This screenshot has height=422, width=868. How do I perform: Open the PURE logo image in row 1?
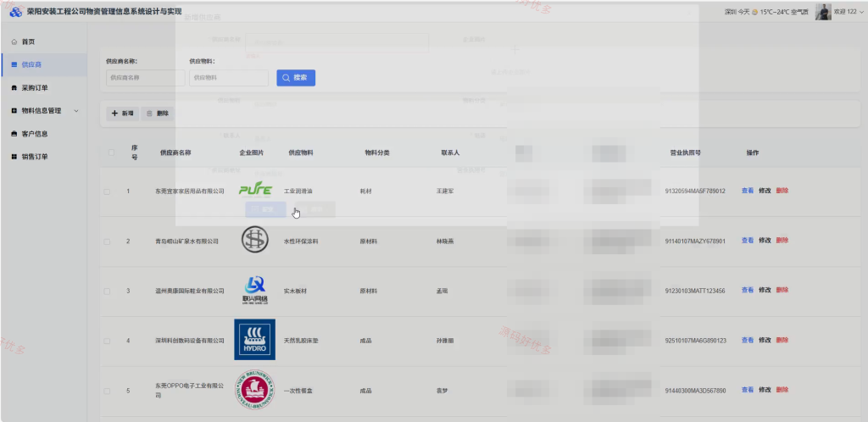255,189
